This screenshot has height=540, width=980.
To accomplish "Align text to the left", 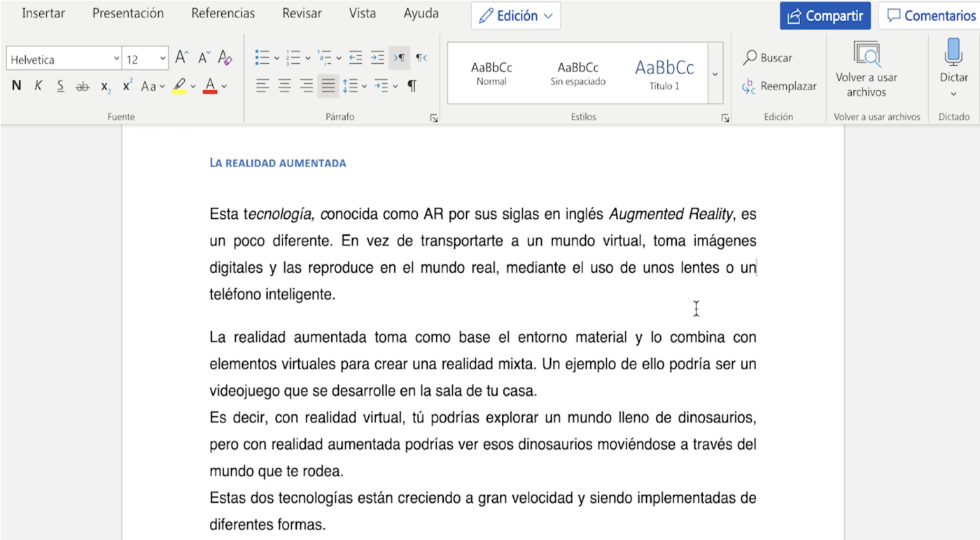I will [x=262, y=86].
